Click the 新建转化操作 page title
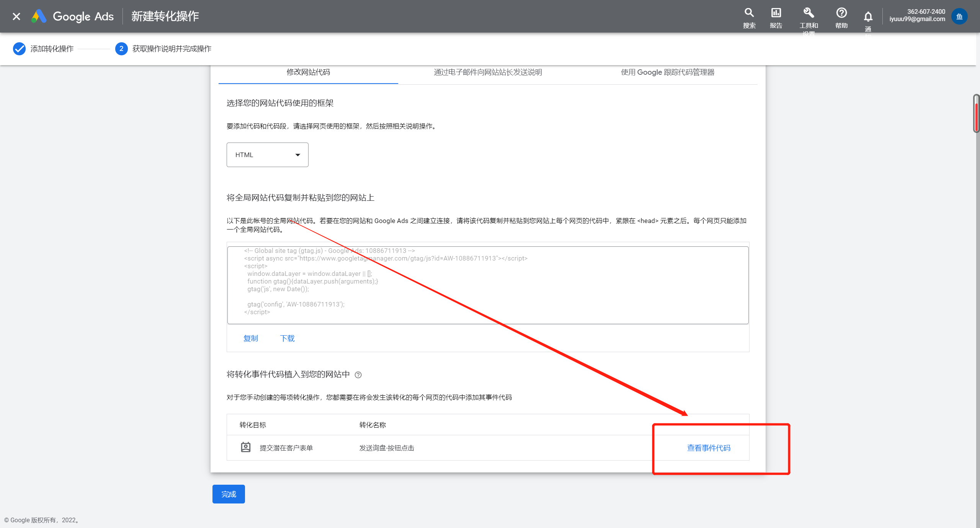This screenshot has height=528, width=980. tap(165, 16)
